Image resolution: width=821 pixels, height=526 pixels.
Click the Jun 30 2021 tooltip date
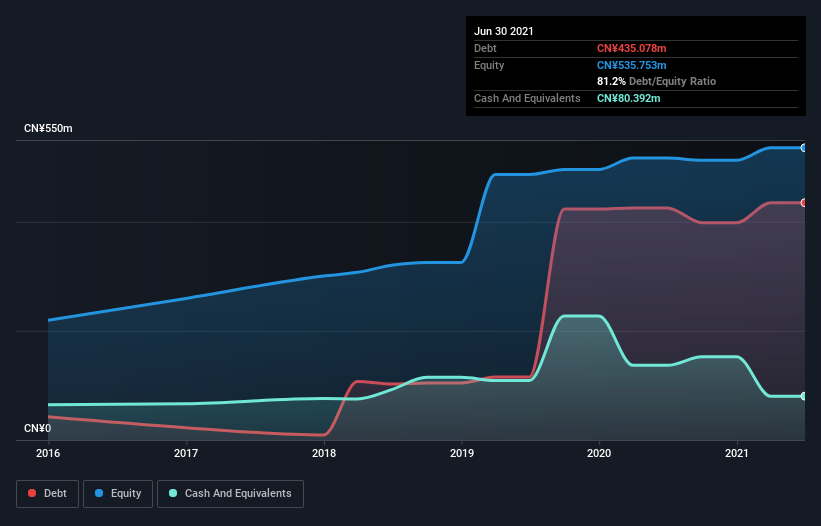(504, 31)
